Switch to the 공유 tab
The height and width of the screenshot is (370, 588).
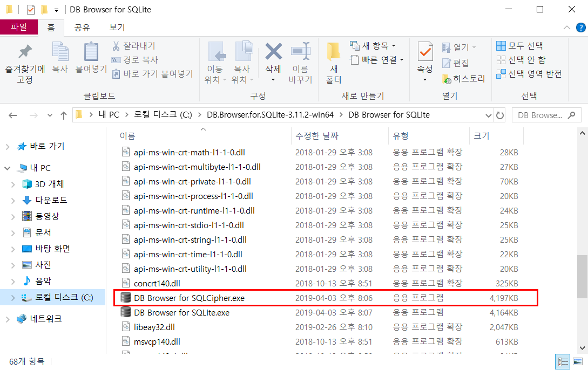[82, 28]
